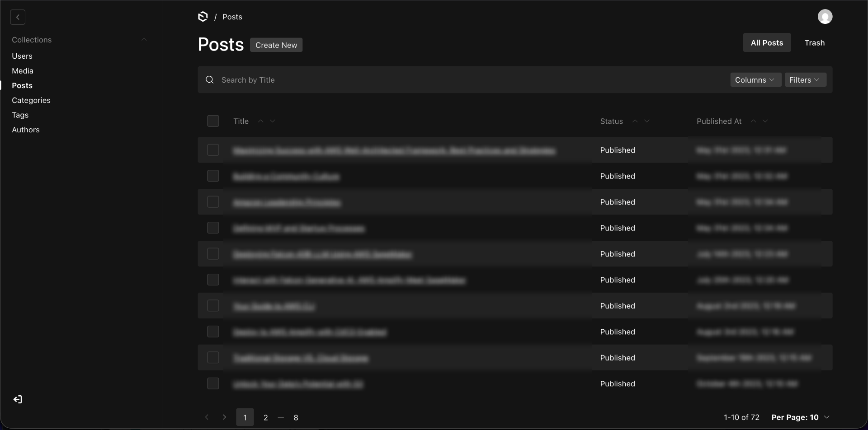Check the first post row checkbox
This screenshot has height=430, width=868.
pos(213,150)
